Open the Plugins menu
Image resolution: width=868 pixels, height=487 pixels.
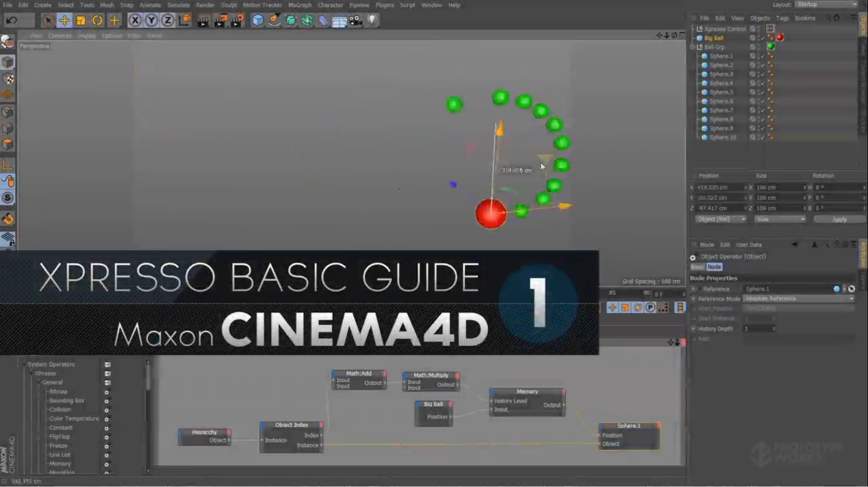click(x=384, y=5)
